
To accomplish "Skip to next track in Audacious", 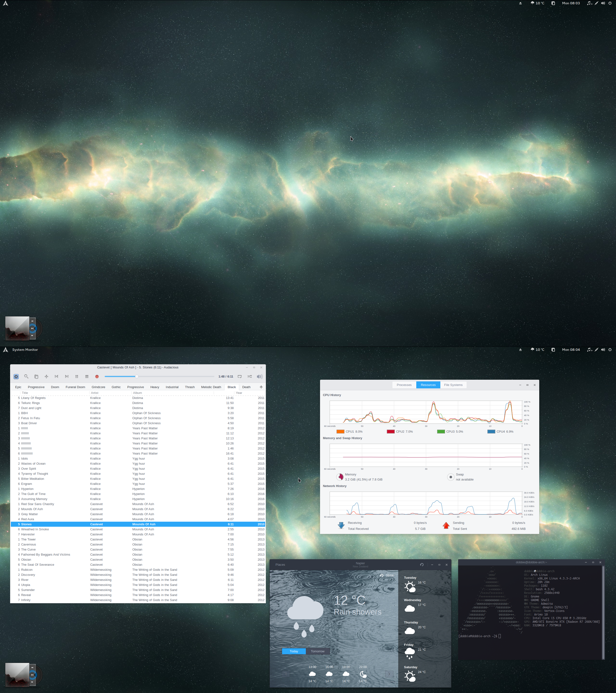I will point(67,376).
